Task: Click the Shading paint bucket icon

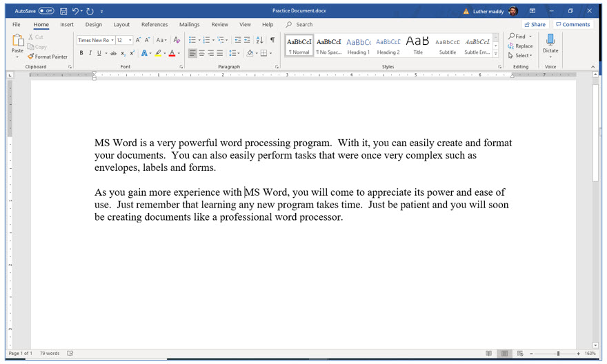Action: tap(250, 53)
